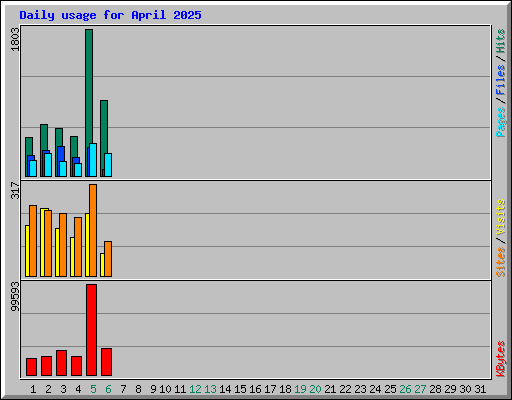This screenshot has height=400, width=512.
Task: Click the Visits legend label
Action: click(500, 218)
